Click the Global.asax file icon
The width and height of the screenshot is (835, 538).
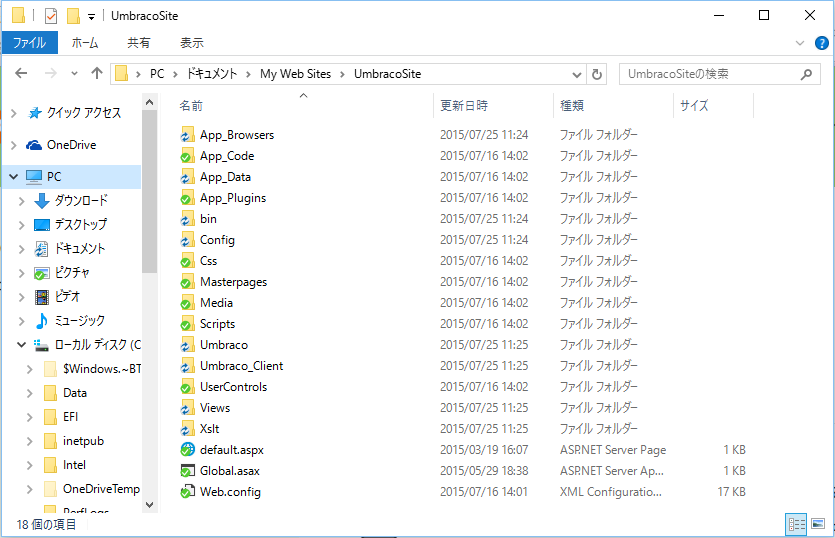[x=187, y=471]
